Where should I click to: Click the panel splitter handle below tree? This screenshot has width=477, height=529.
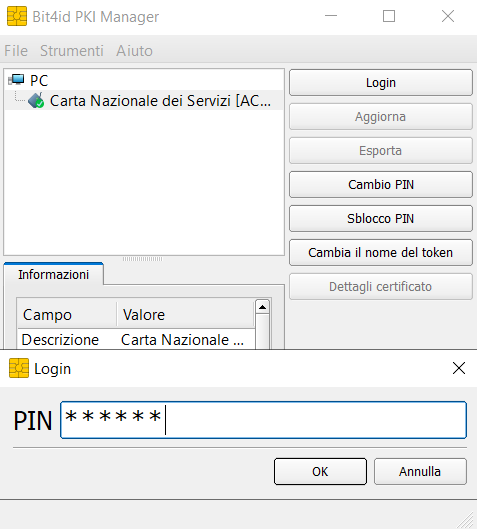142,259
